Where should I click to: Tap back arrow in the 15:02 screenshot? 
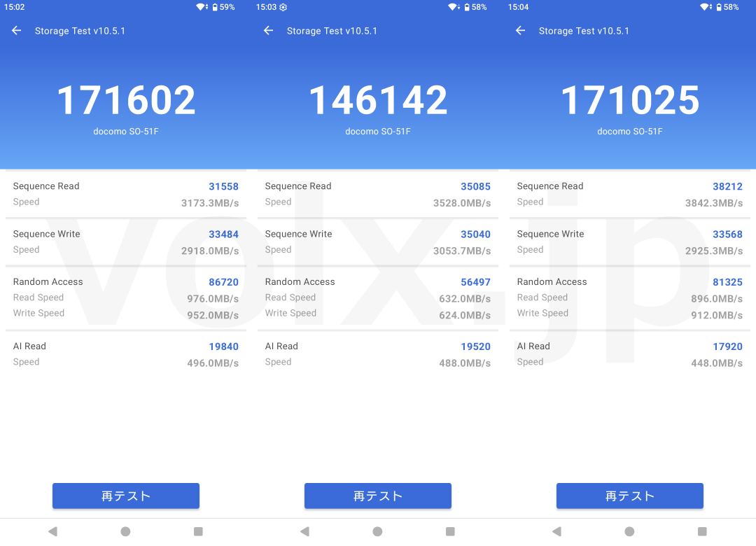coord(16,31)
